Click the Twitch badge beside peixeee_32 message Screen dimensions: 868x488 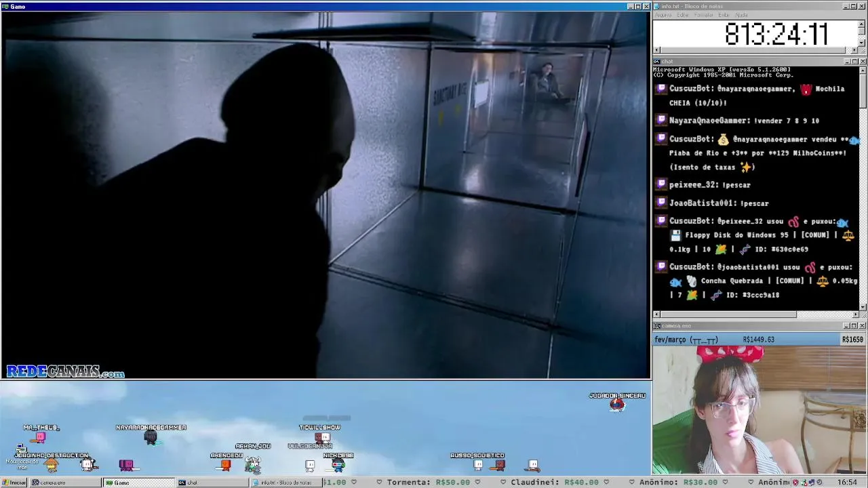(661, 184)
